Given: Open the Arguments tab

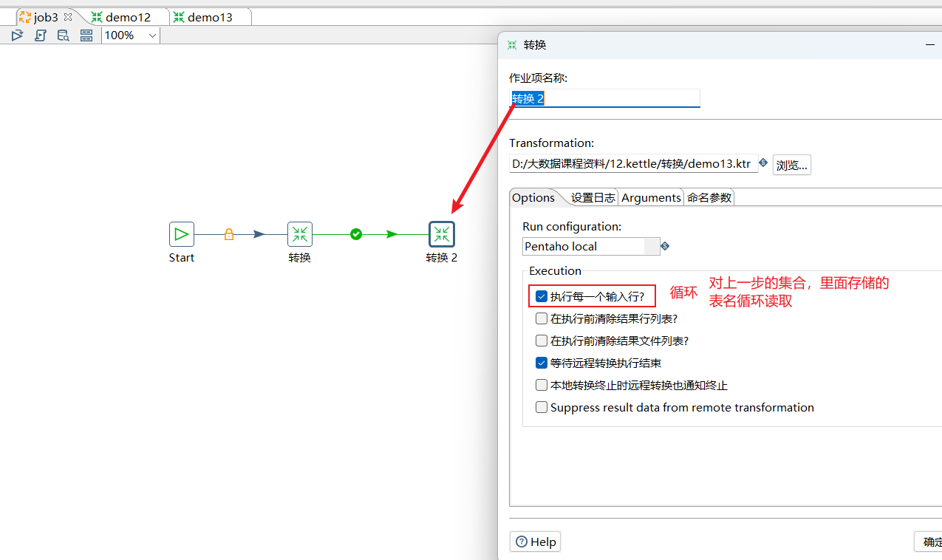Looking at the screenshot, I should coord(651,197).
